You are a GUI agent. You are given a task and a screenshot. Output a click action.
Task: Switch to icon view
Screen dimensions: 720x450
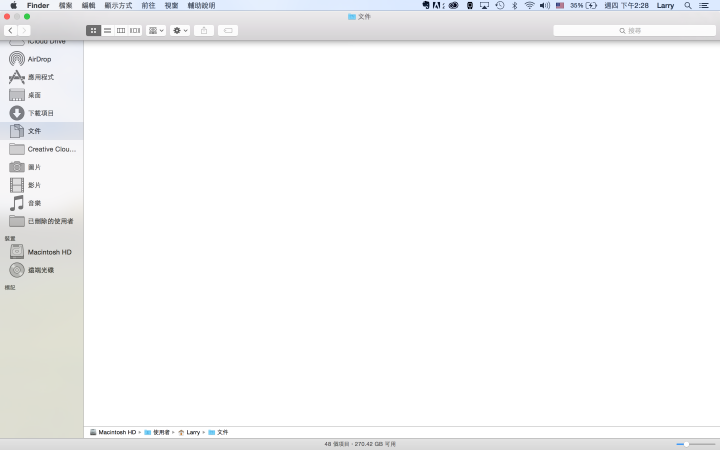tap(93, 30)
